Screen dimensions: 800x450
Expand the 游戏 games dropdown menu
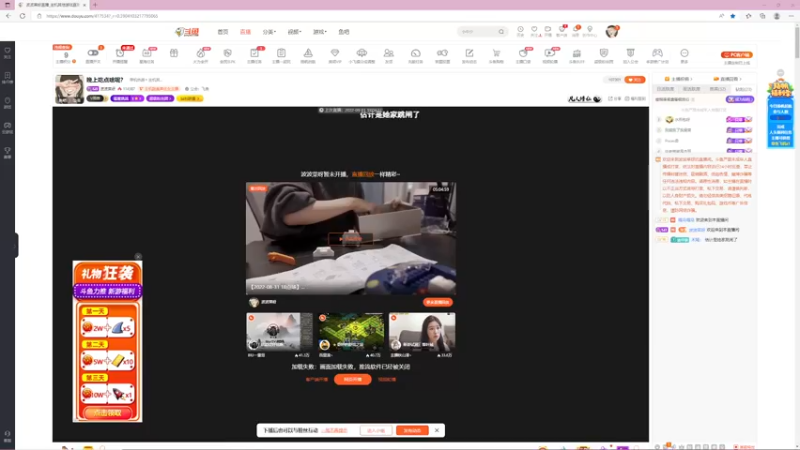(x=319, y=32)
